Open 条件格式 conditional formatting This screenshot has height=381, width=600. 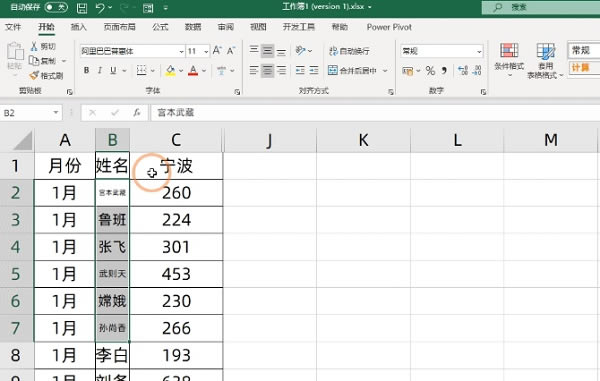509,59
